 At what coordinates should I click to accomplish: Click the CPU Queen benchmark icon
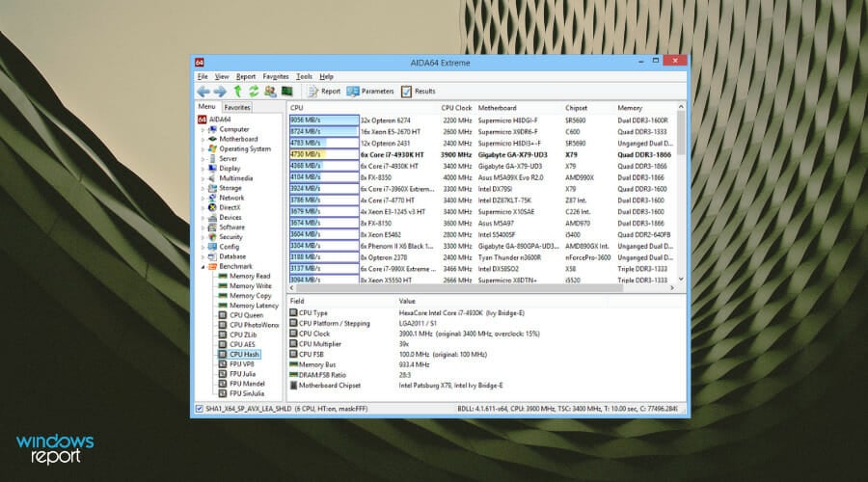[x=223, y=315]
